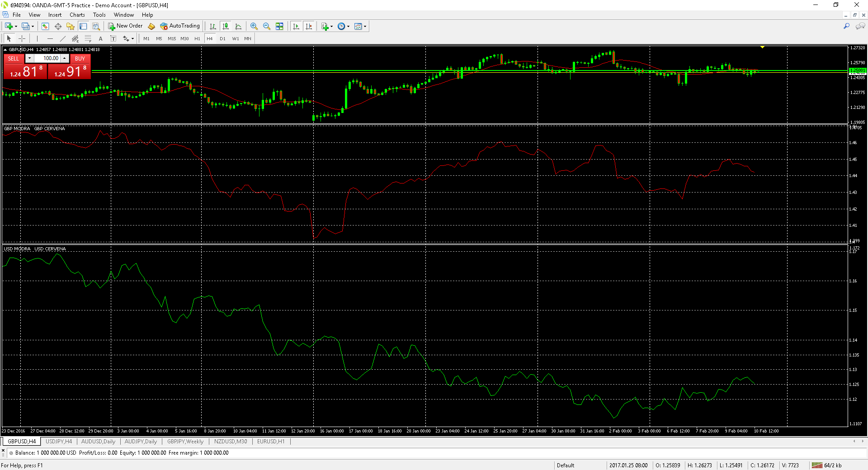Click the 100.00 volume input field
The image size is (868, 470).
click(47, 58)
